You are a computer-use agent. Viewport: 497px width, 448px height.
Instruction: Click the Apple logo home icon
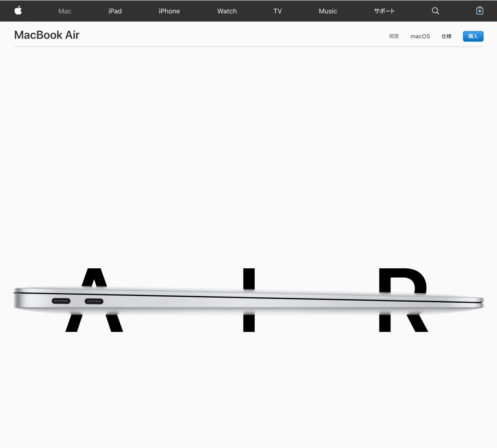[x=18, y=11]
